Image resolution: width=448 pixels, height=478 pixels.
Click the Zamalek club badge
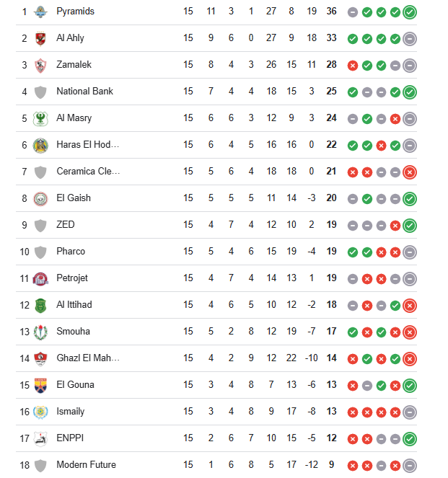pyautogui.click(x=40, y=65)
